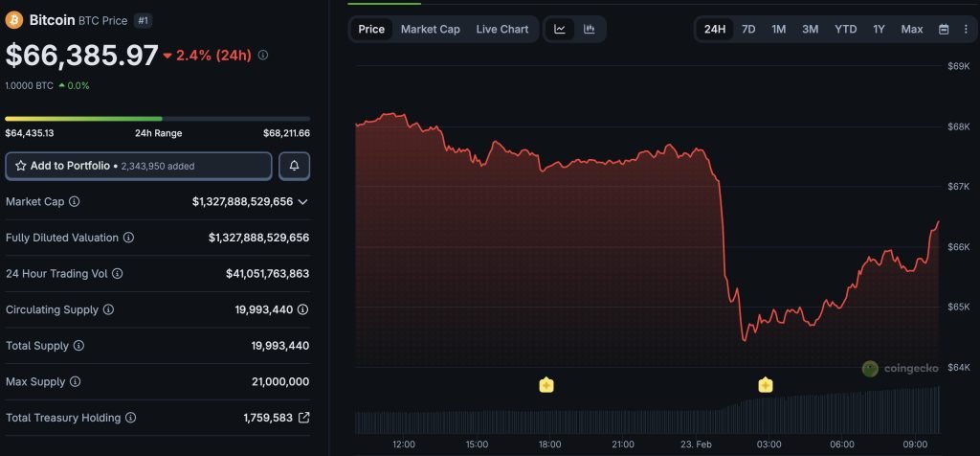Select the 1M time range

tap(779, 30)
